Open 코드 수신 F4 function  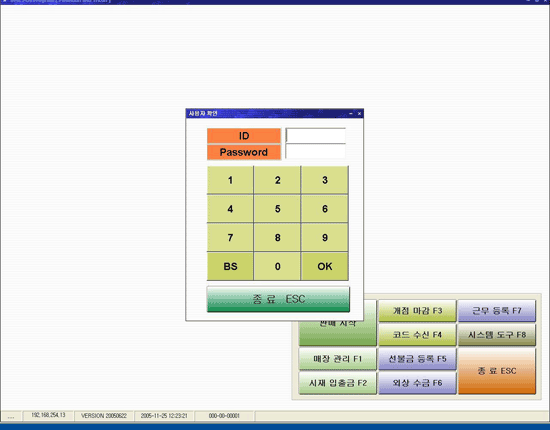[417, 335]
